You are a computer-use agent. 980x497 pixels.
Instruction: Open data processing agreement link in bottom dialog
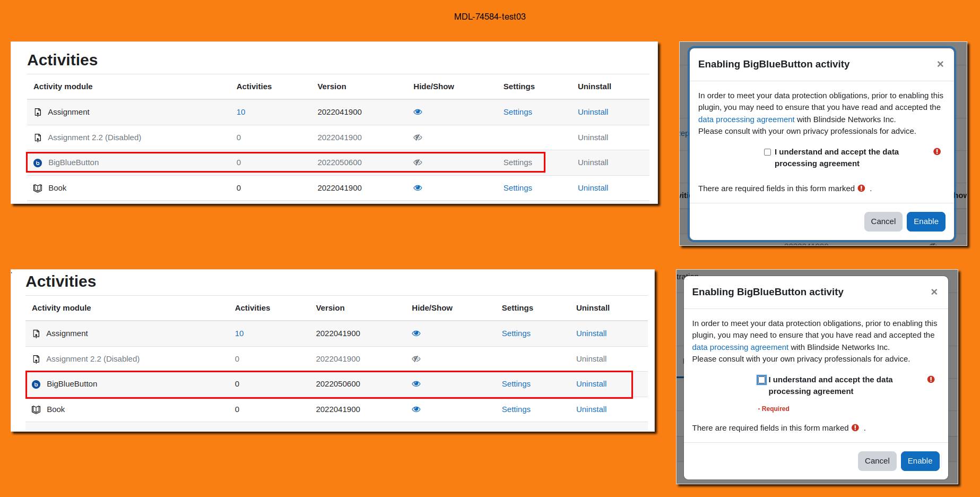(740, 347)
